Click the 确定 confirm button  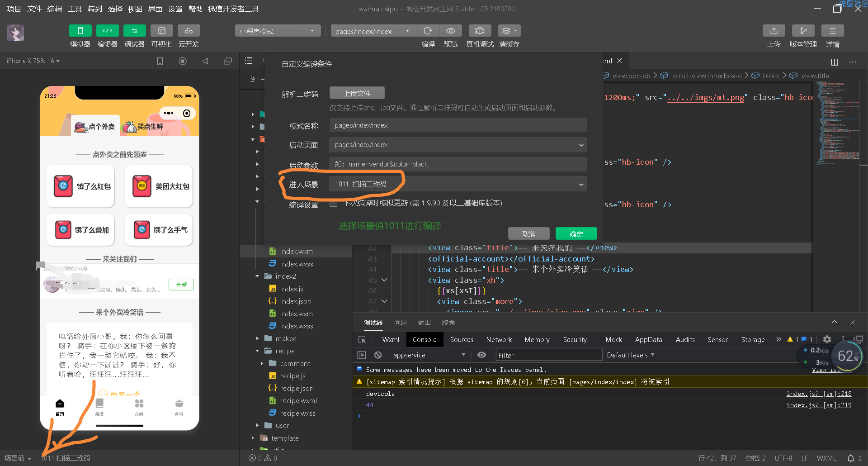click(x=576, y=234)
